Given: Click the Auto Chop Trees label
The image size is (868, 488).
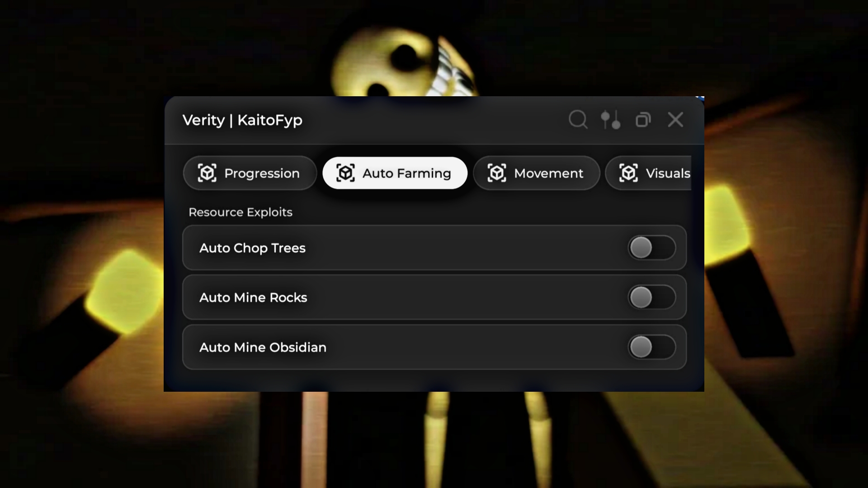Looking at the screenshot, I should tap(252, 248).
